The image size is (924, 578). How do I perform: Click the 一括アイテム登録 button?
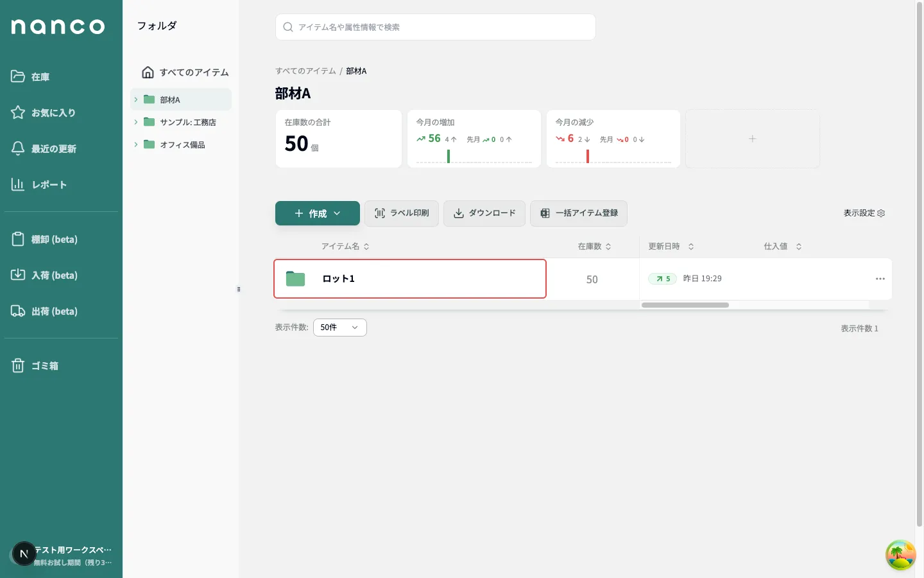coord(579,213)
